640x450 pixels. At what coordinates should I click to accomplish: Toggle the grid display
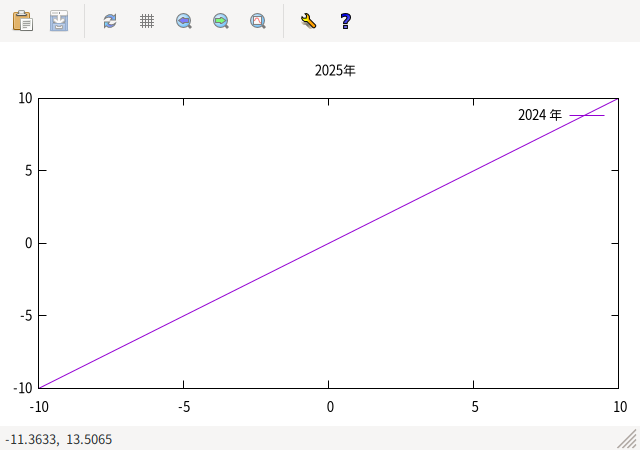(147, 20)
